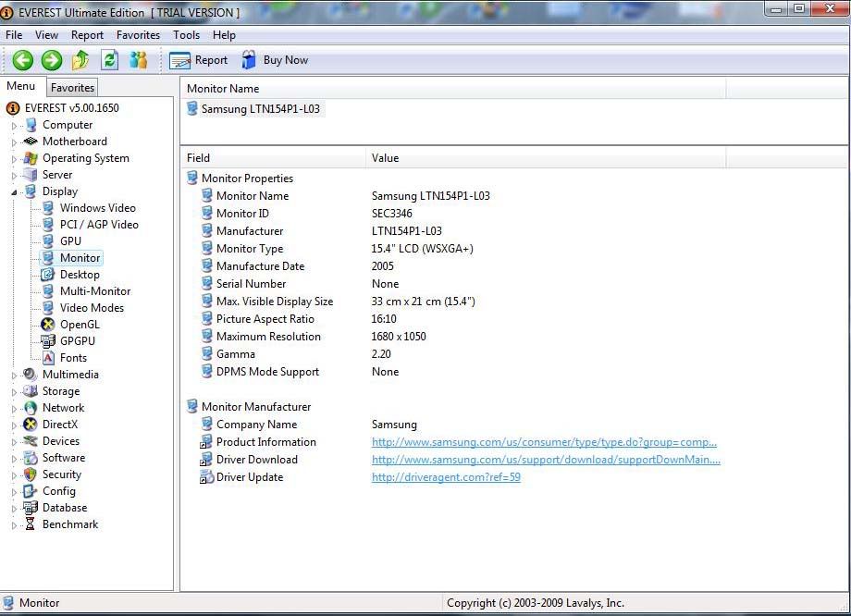Viewport: 851px width, 616px height.
Task: Click the Operating System icon
Action: 31,158
